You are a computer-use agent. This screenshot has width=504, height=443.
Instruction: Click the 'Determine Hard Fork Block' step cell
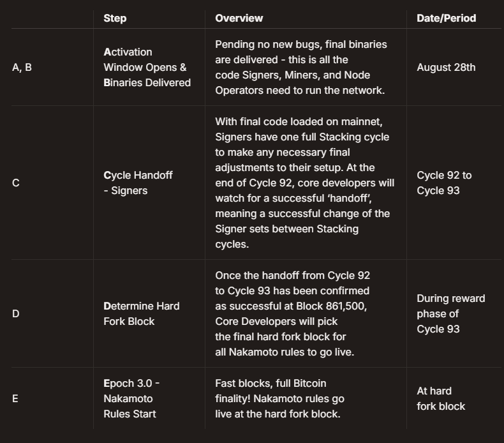(141, 313)
